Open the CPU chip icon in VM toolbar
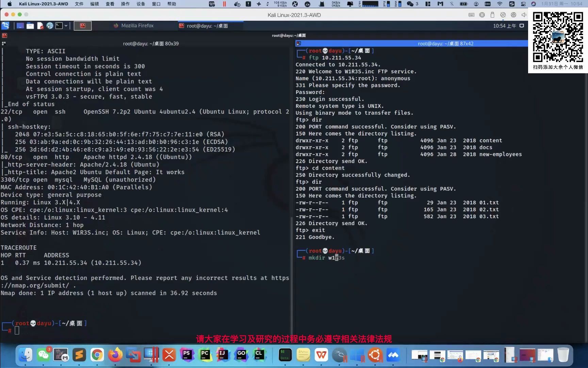 click(482, 15)
